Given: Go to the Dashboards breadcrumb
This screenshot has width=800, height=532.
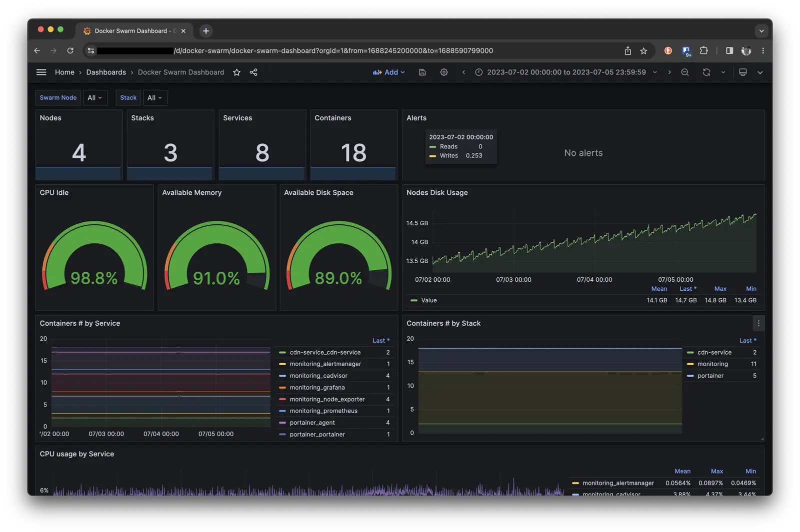Looking at the screenshot, I should click(106, 72).
